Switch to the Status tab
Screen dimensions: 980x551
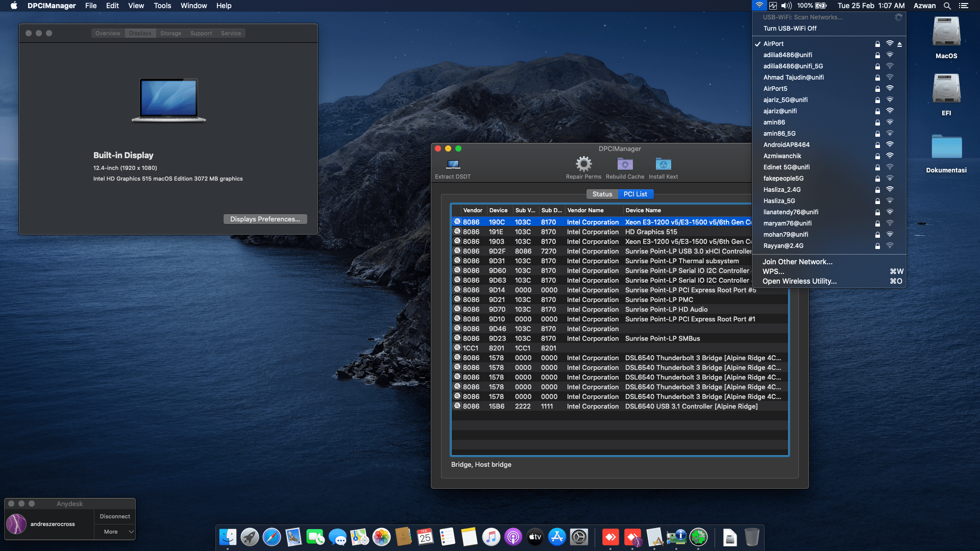pos(602,194)
